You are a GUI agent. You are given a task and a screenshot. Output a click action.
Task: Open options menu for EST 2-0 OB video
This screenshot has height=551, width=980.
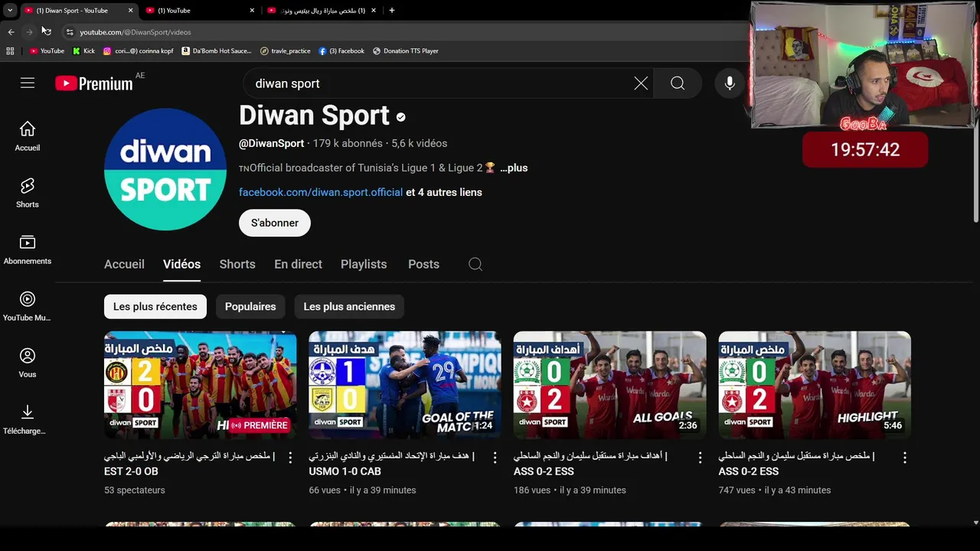[290, 458]
